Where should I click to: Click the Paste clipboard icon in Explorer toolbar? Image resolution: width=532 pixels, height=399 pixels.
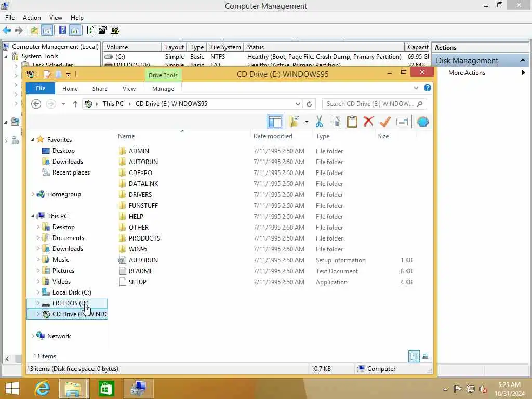(352, 122)
